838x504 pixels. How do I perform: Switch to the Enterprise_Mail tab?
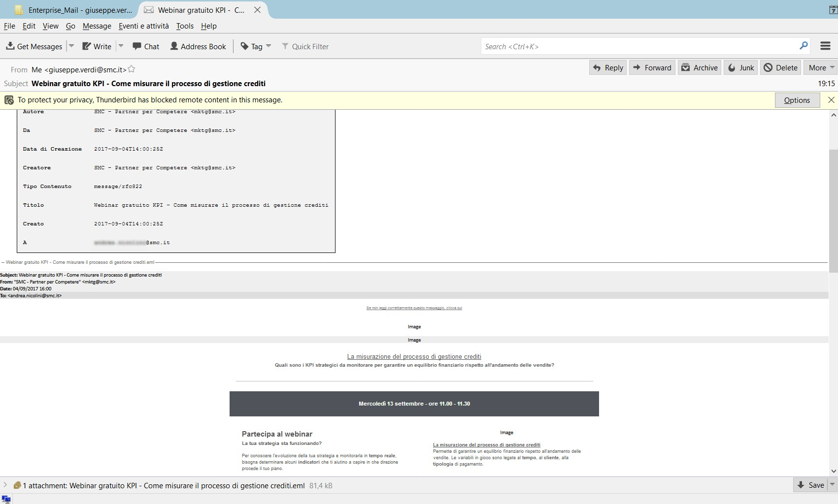pyautogui.click(x=73, y=10)
